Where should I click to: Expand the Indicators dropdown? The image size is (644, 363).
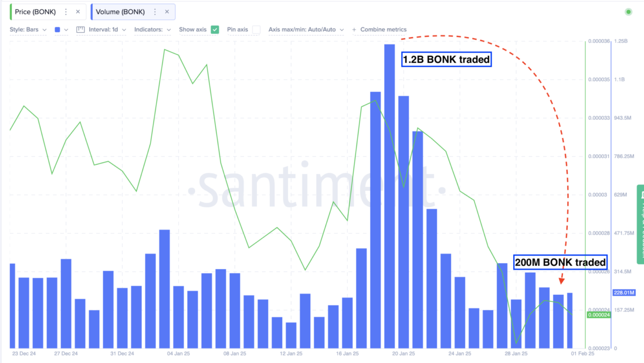(152, 30)
